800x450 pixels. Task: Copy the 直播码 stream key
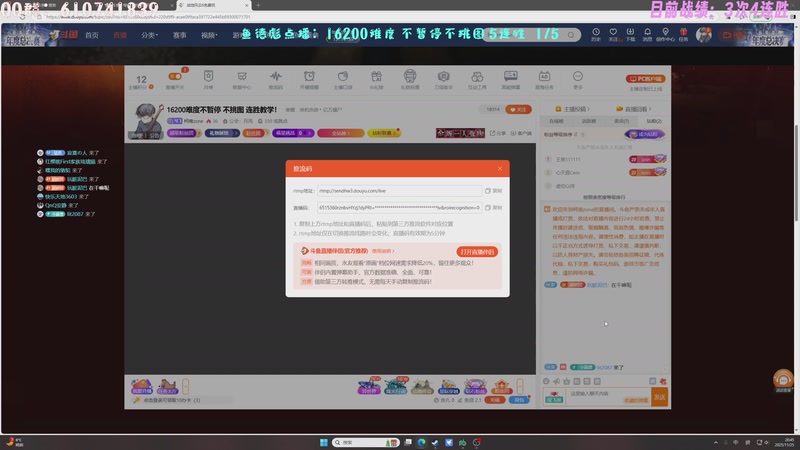point(493,208)
